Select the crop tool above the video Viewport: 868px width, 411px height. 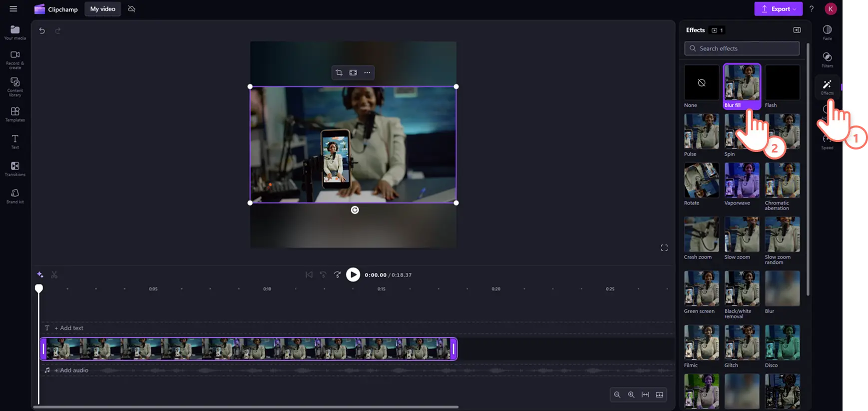[339, 72]
